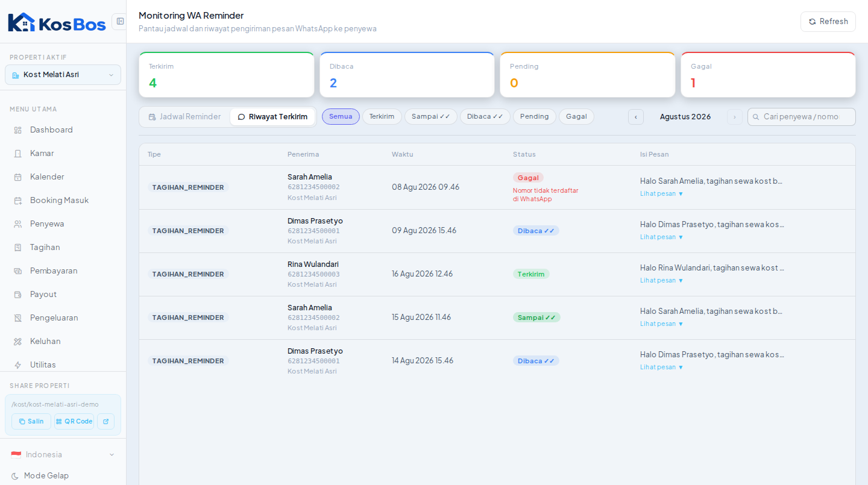Click the Dashboard grid icon

[17, 130]
